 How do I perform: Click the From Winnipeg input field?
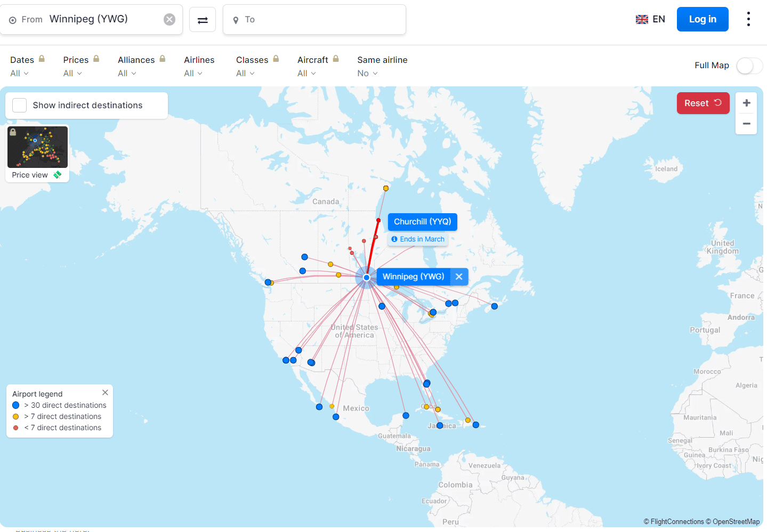point(91,20)
